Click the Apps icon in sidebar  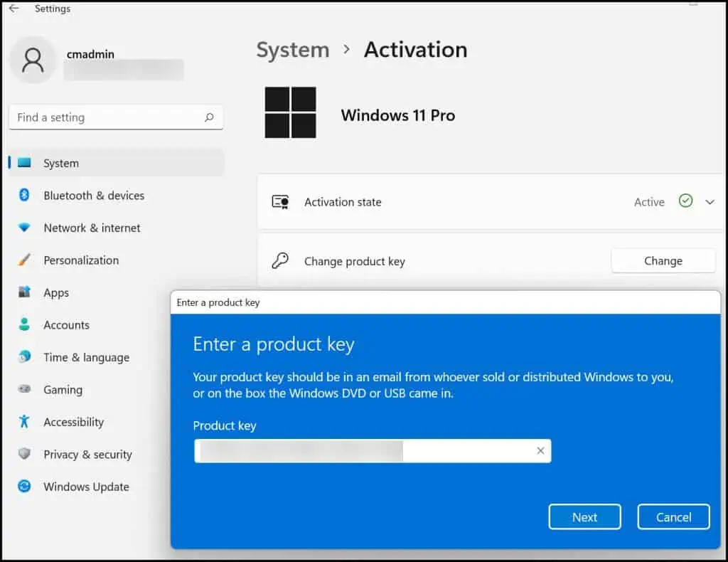point(24,292)
